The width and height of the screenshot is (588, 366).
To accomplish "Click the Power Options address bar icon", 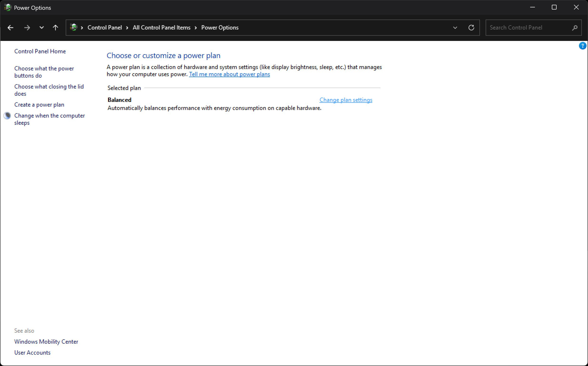I will 73,27.
